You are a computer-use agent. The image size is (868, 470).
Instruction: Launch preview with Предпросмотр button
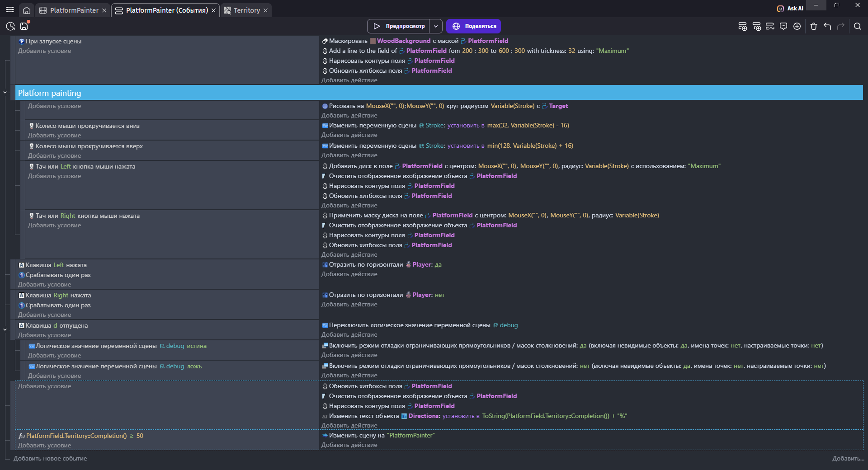[398, 26]
